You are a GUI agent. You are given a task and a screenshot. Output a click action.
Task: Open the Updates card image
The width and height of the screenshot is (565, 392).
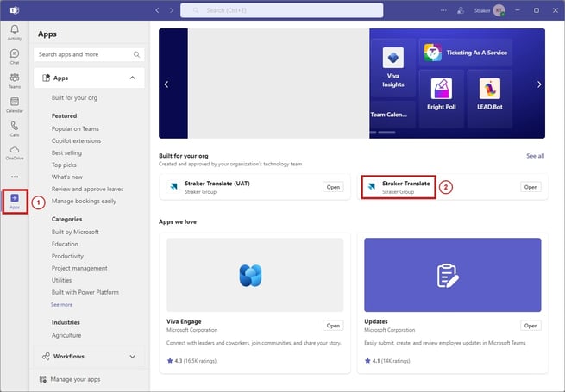pos(452,275)
